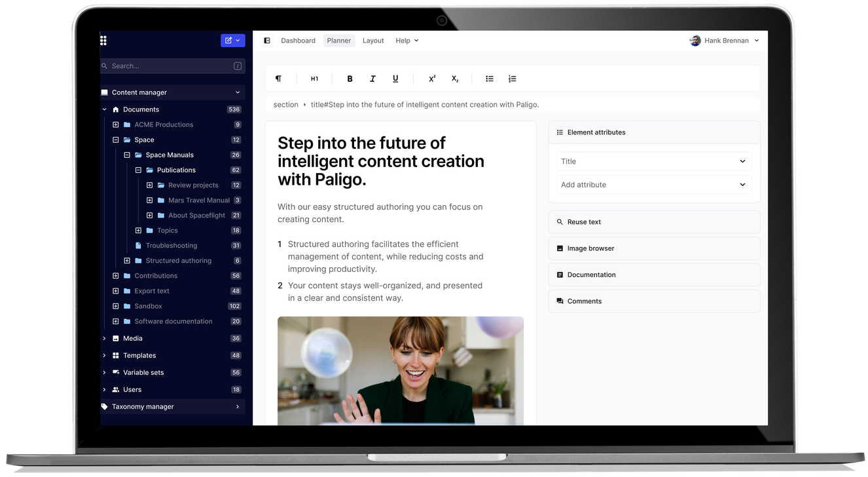Apply H1 heading format
Image resolution: width=868 pixels, height=477 pixels.
click(314, 79)
